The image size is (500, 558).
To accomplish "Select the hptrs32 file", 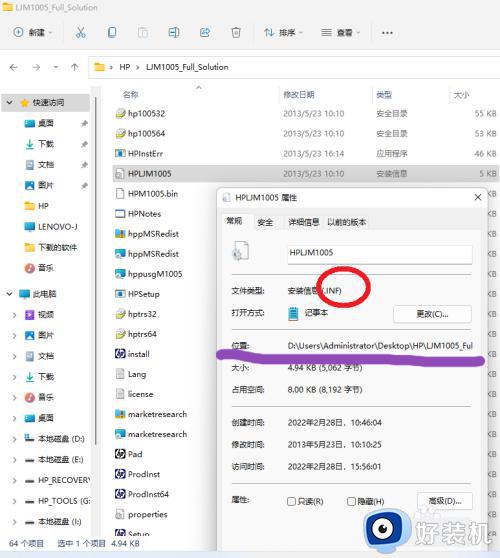I will coord(142,314).
